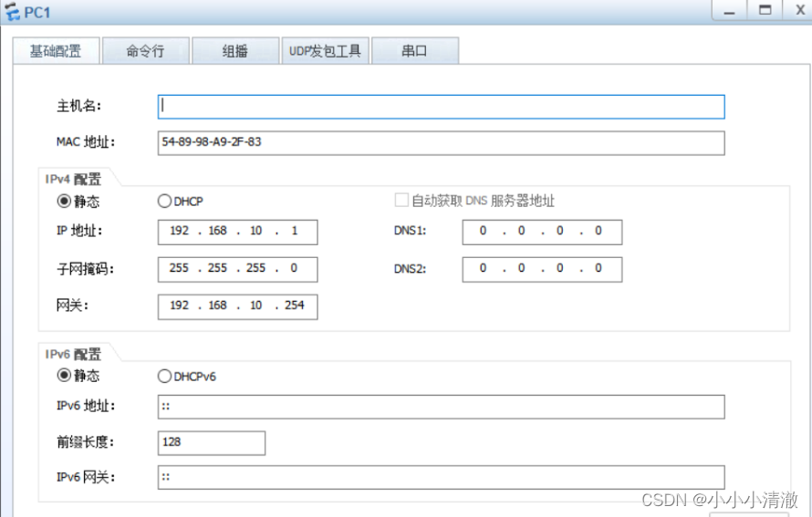The height and width of the screenshot is (517, 812).
Task: Click the IP address last octet 1
Action: (295, 231)
